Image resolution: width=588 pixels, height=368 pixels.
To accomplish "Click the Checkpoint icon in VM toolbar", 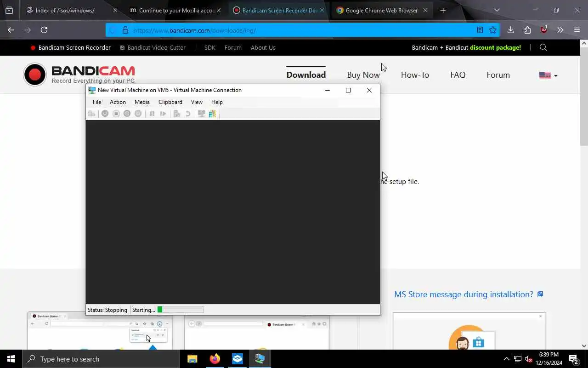I will [177, 114].
